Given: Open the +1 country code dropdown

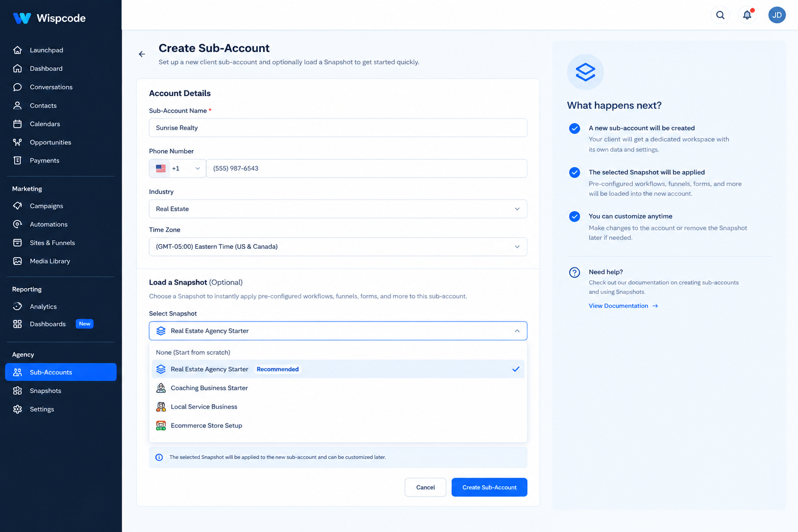Looking at the screenshot, I should (178, 168).
